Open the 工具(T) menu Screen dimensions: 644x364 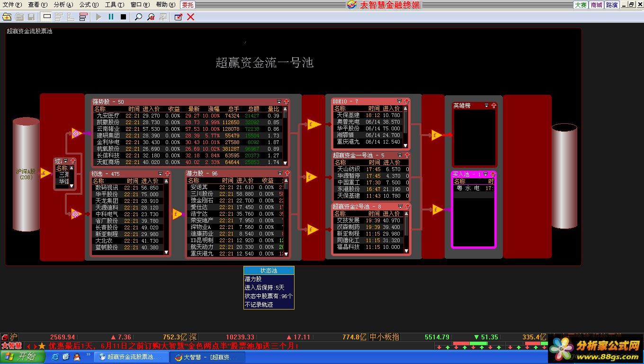click(115, 5)
